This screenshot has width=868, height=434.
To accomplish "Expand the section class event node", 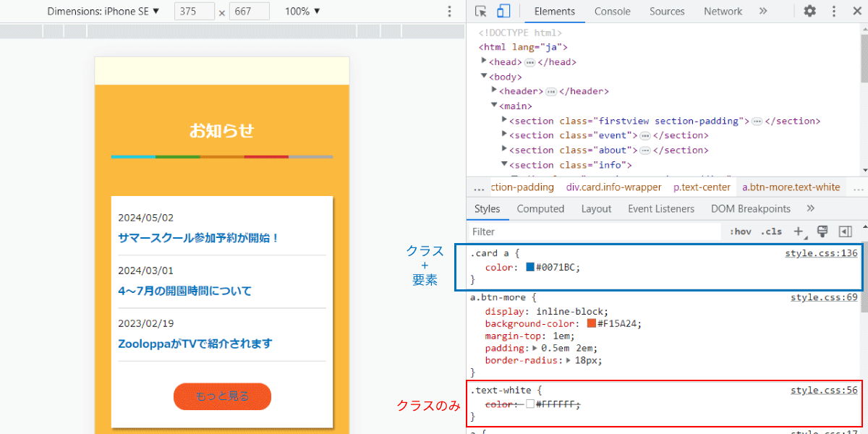I will (x=505, y=135).
